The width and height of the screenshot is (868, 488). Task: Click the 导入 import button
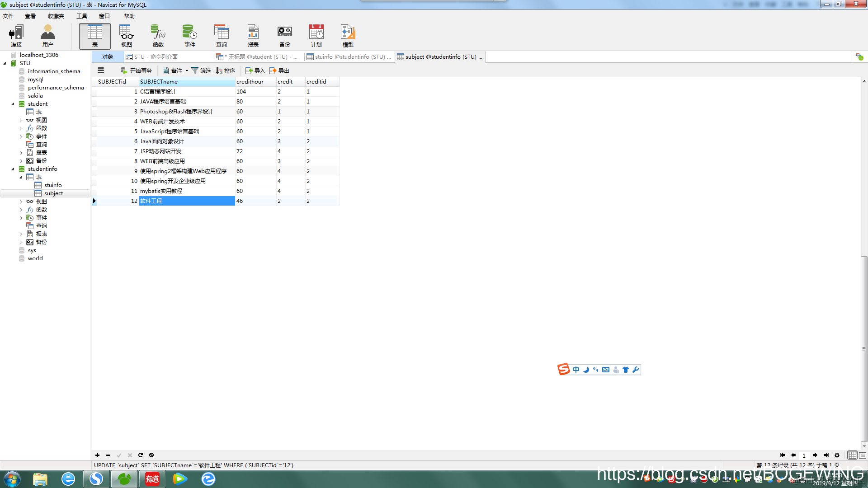255,71
